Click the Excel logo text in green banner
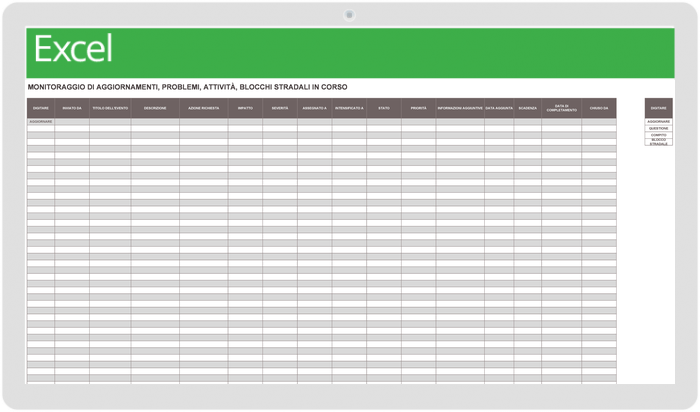Viewport: 700px width, 412px height. coord(73,49)
